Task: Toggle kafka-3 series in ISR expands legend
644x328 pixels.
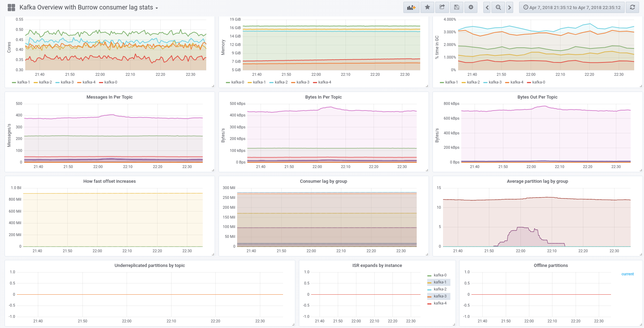Action: coord(440,296)
